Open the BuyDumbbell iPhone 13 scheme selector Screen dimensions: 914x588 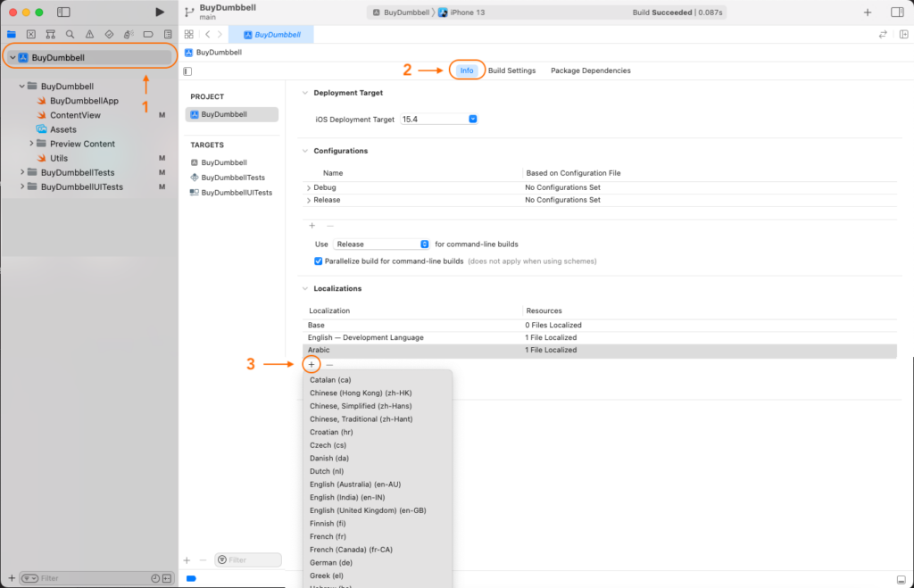click(430, 12)
